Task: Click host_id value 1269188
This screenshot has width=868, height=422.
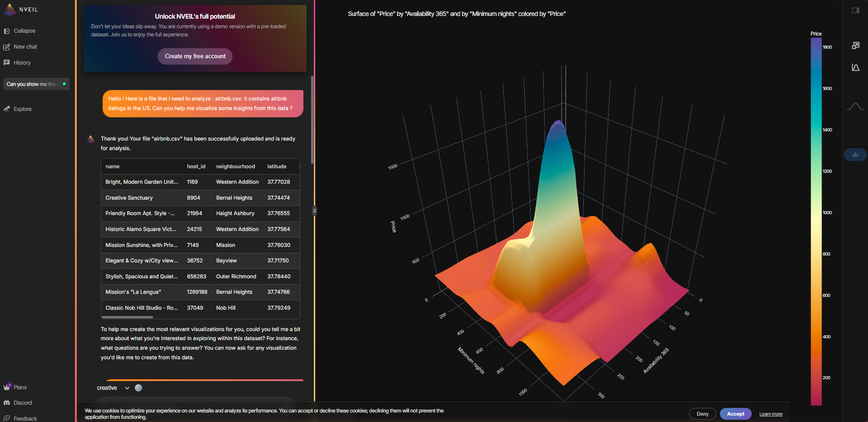Action: [x=197, y=292]
